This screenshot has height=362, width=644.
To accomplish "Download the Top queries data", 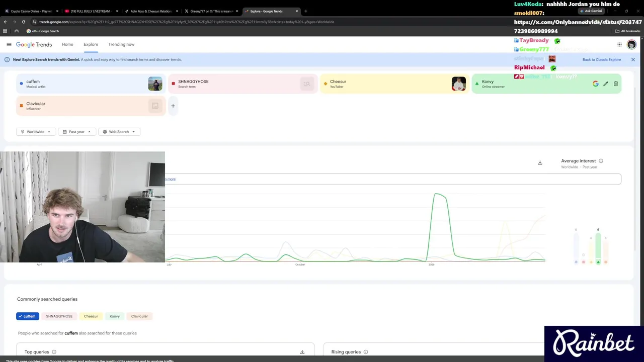I will pyautogui.click(x=302, y=352).
